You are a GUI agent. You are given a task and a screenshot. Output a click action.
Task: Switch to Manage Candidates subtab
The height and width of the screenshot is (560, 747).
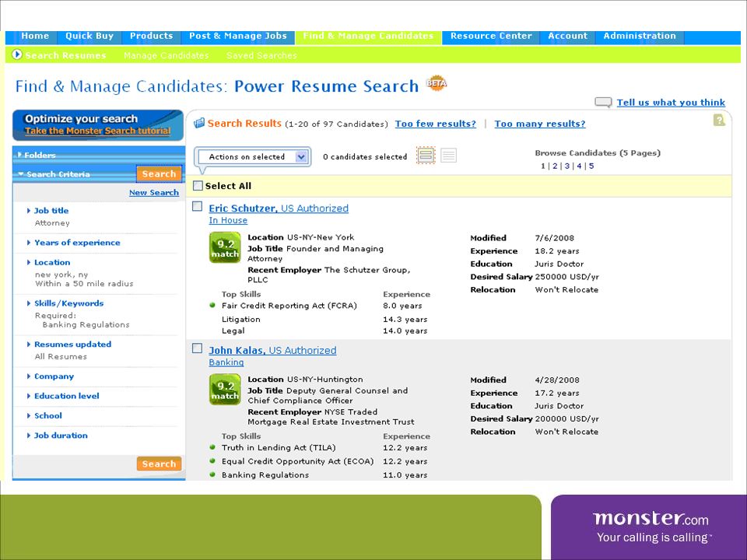[x=166, y=56]
